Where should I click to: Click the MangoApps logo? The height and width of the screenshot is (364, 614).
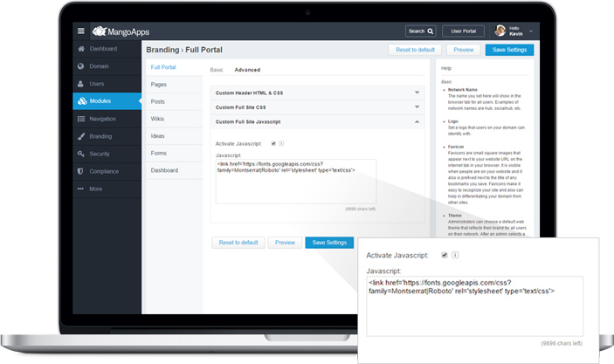tap(121, 31)
